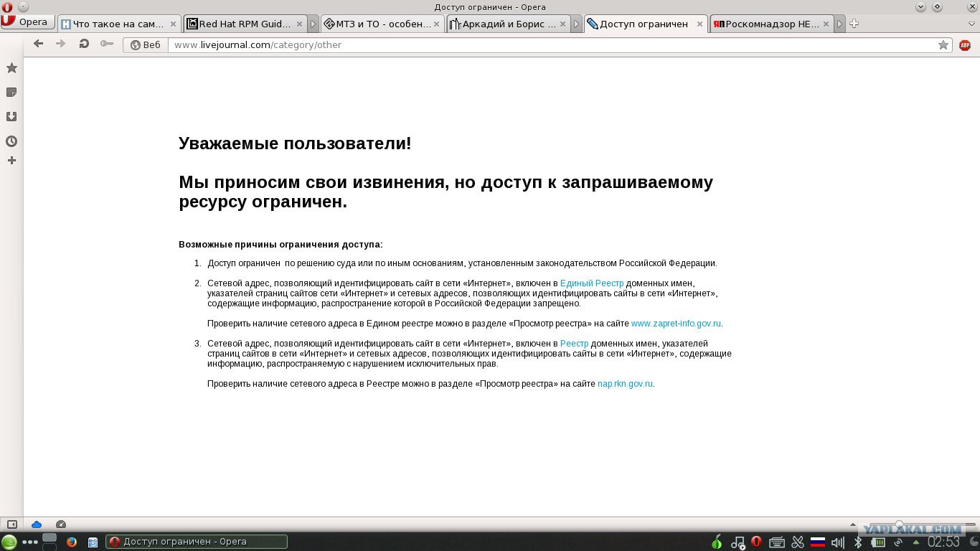
Task: Activate 'Доступ ограничен - Opera' taskbar entry
Action: coord(197,542)
